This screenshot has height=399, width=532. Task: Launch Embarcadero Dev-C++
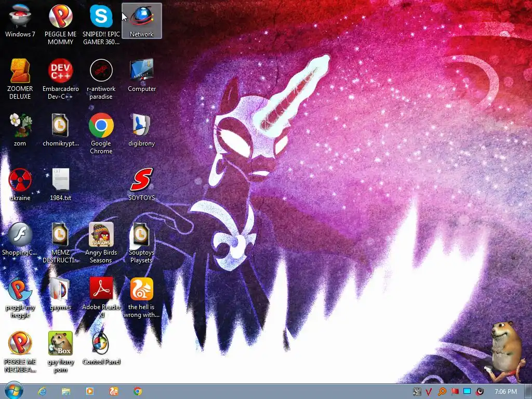tap(60, 79)
